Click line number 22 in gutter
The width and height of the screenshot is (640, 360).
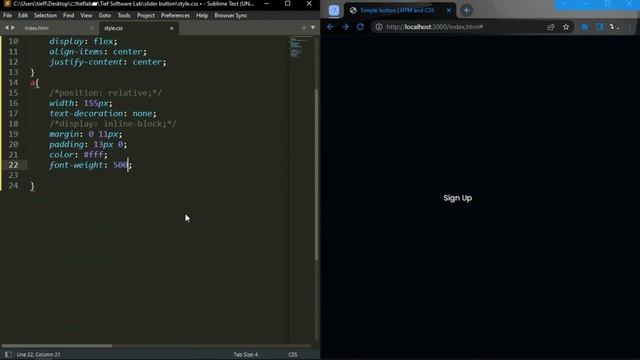13,165
